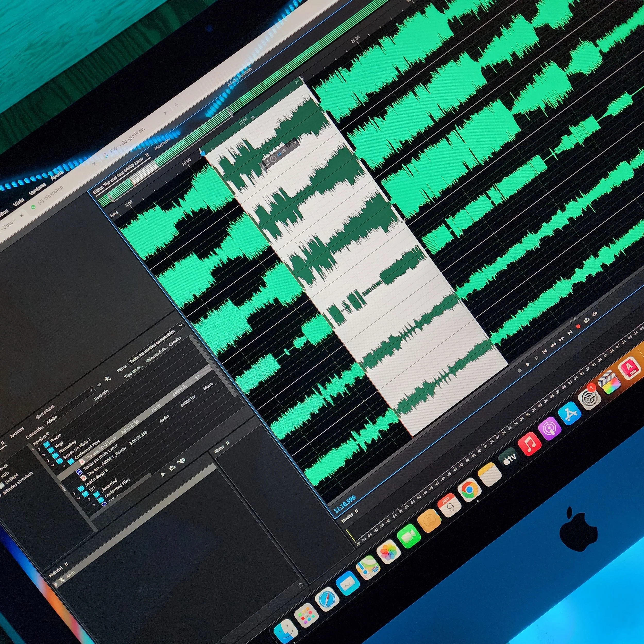Image resolution: width=644 pixels, height=644 pixels.
Task: Click the 11:18.596 timecode display
Action: point(345,504)
